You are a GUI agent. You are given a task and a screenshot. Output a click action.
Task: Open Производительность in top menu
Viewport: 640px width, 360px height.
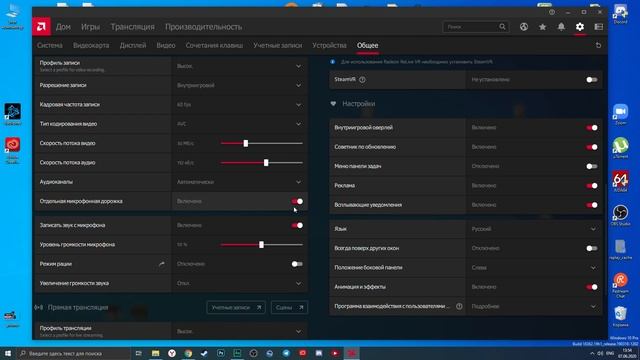pos(203,27)
